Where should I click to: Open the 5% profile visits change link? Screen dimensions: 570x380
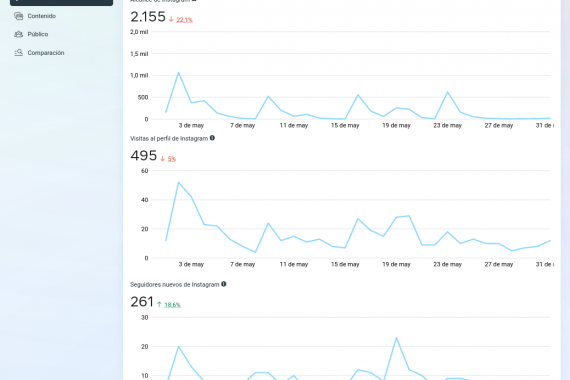coord(172,159)
